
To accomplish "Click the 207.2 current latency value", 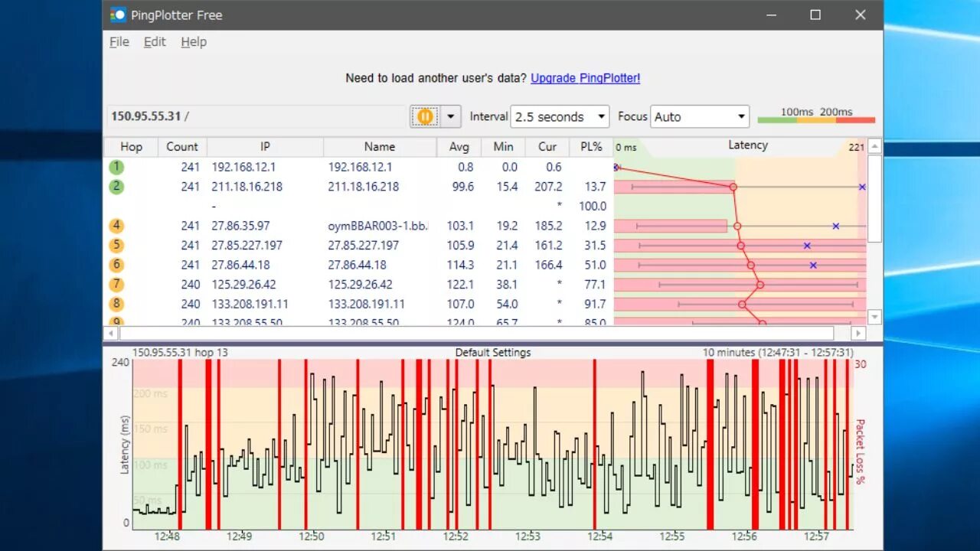I will point(548,187).
